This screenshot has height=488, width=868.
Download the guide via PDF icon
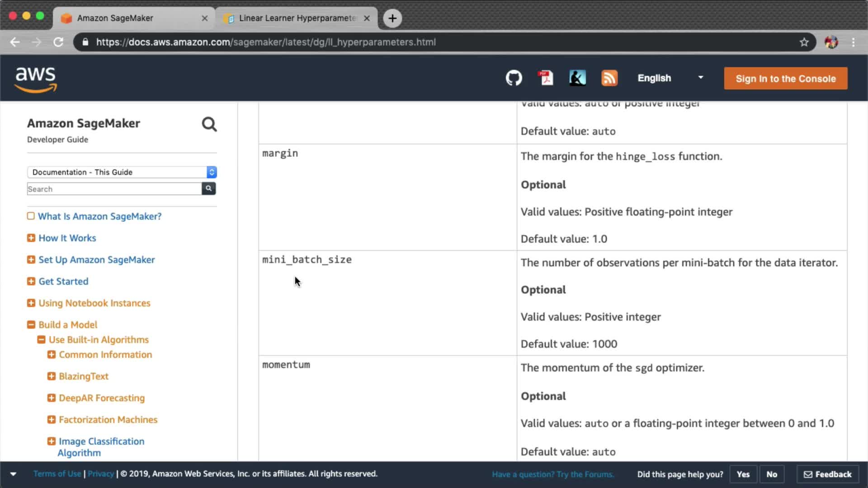pos(546,78)
